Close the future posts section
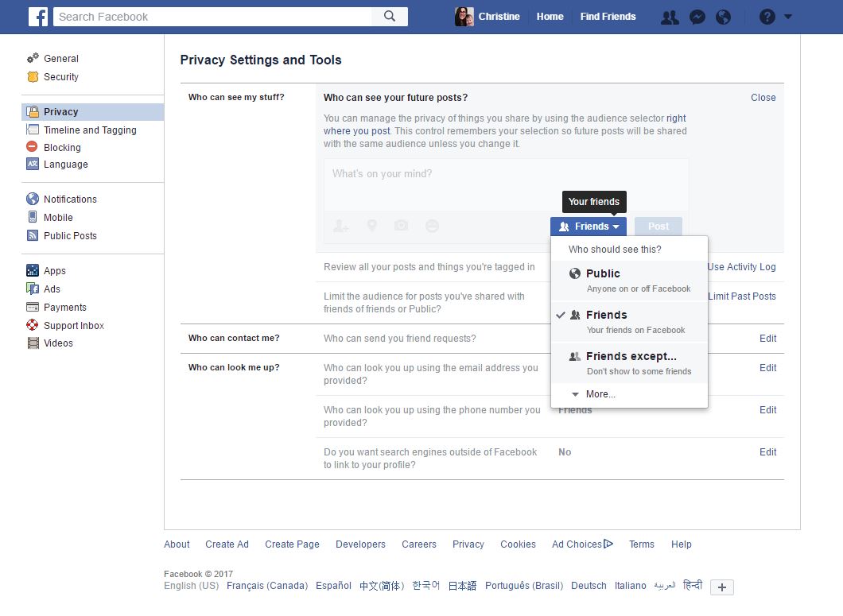The height and width of the screenshot is (616, 843). [763, 97]
